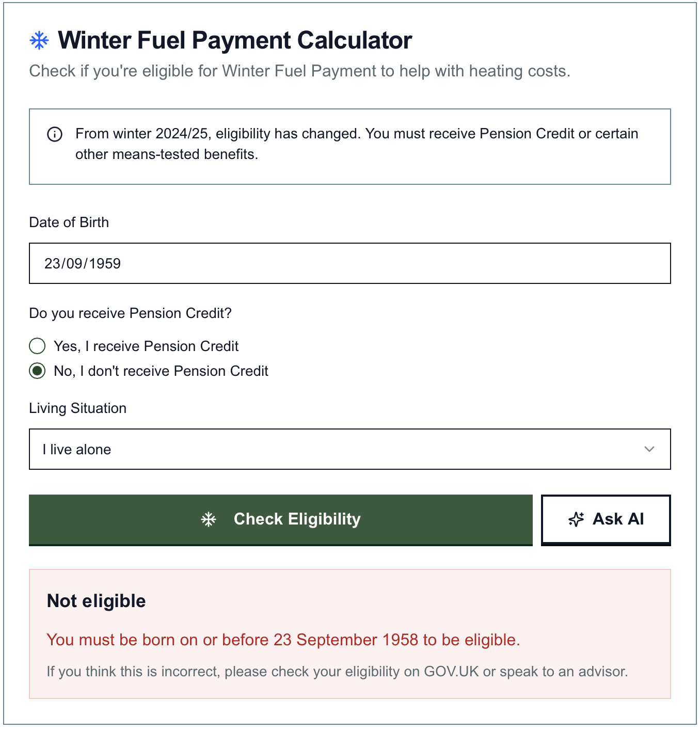The width and height of the screenshot is (700, 731).
Task: Click the chevron arrow in the living situation box
Action: click(x=649, y=449)
